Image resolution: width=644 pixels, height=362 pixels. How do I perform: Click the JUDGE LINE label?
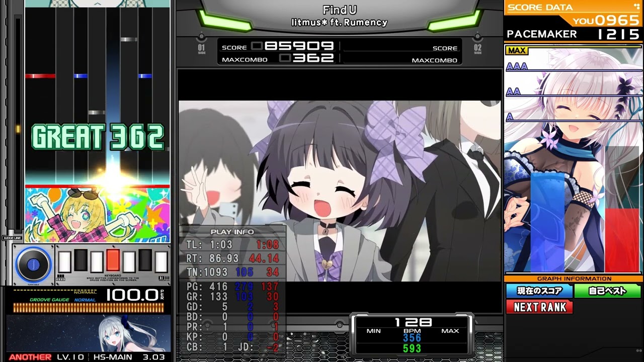(11, 238)
